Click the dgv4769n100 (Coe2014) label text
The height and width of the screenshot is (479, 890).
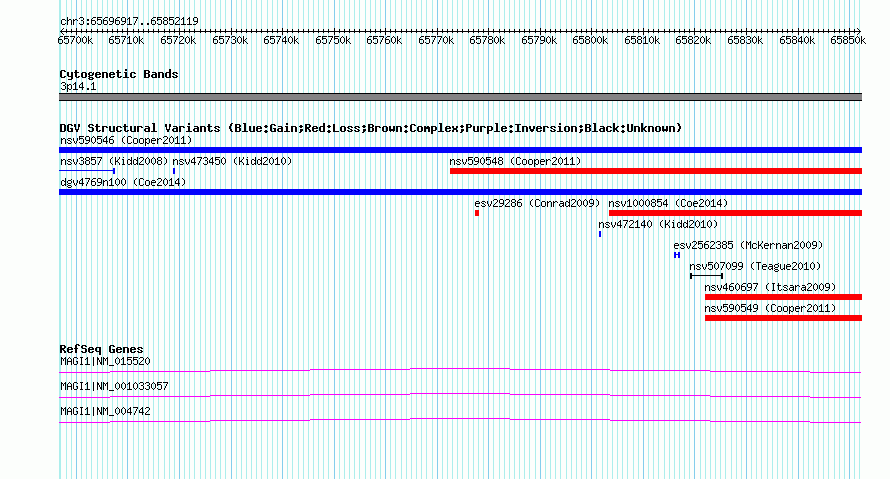click(123, 182)
